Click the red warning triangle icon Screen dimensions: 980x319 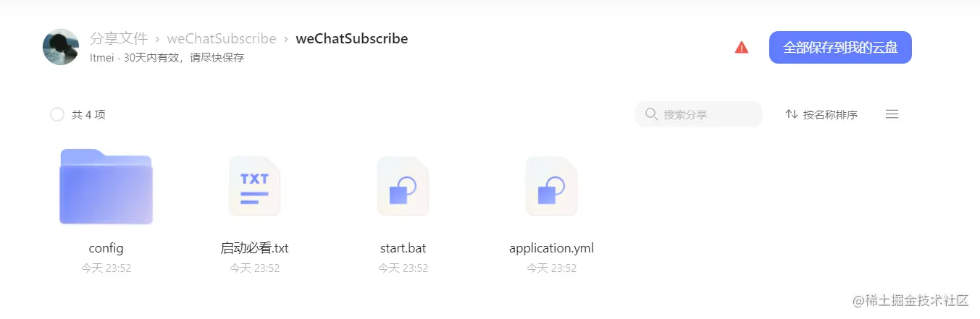[742, 48]
